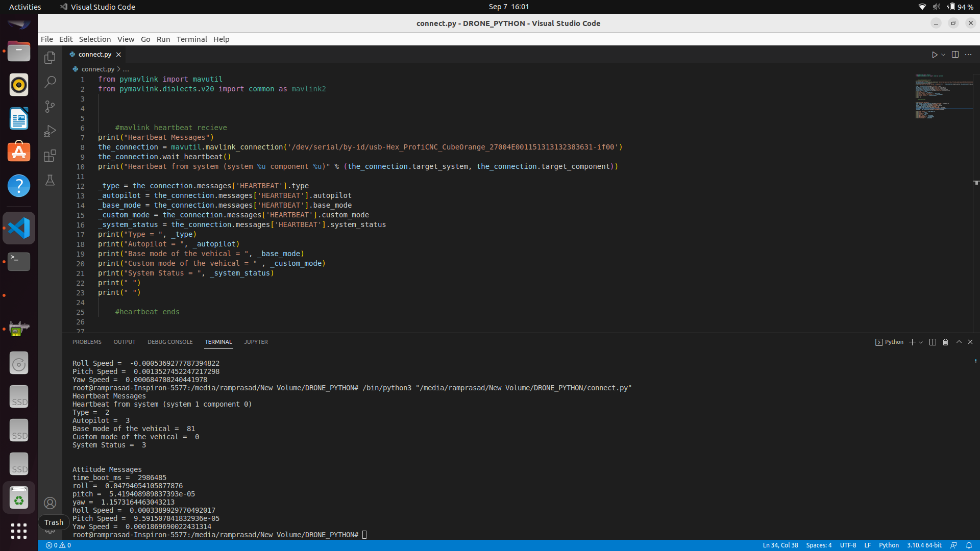This screenshot has width=980, height=551.
Task: Maximize terminal panel size toggle
Action: [959, 342]
